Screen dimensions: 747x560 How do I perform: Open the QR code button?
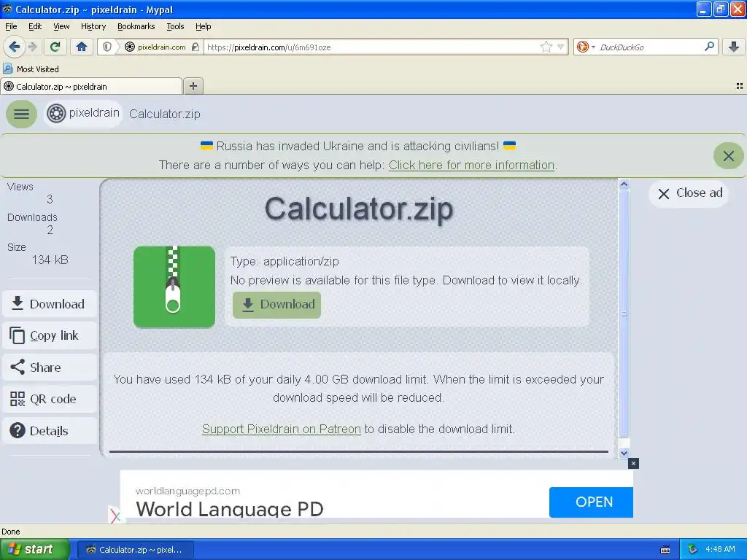click(50, 399)
